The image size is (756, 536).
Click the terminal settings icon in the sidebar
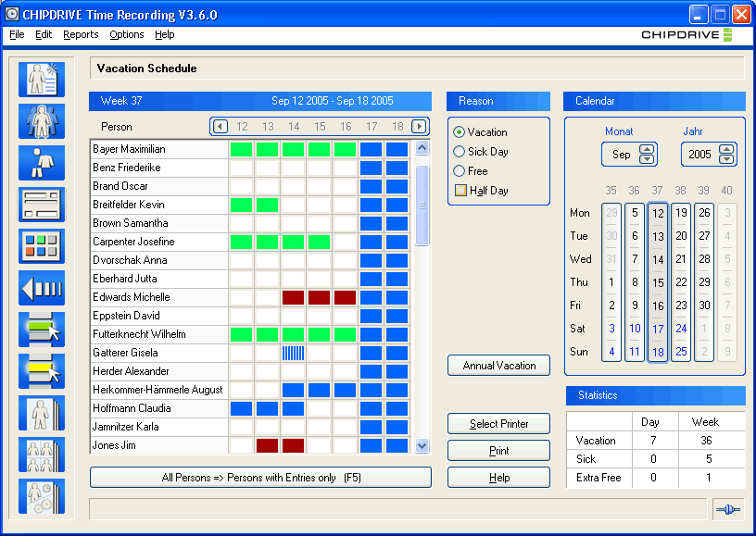tap(41, 205)
